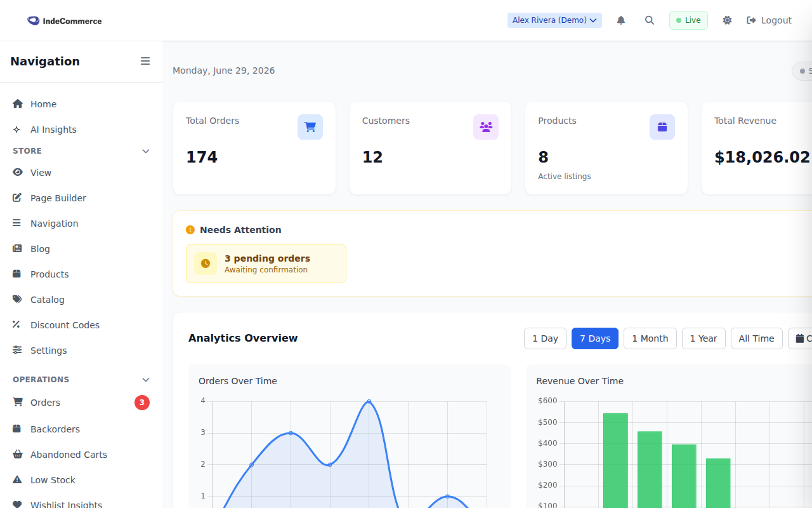Select the 1 Month range
The width and height of the screenshot is (812, 508).
[x=650, y=338]
